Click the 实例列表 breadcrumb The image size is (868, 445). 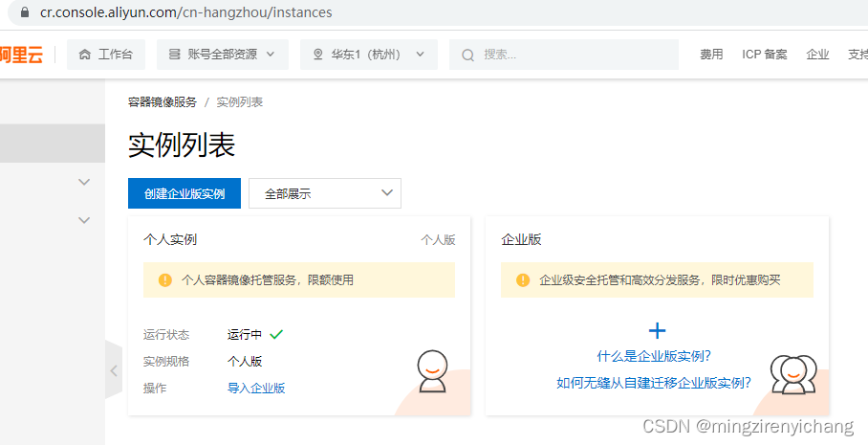(240, 102)
